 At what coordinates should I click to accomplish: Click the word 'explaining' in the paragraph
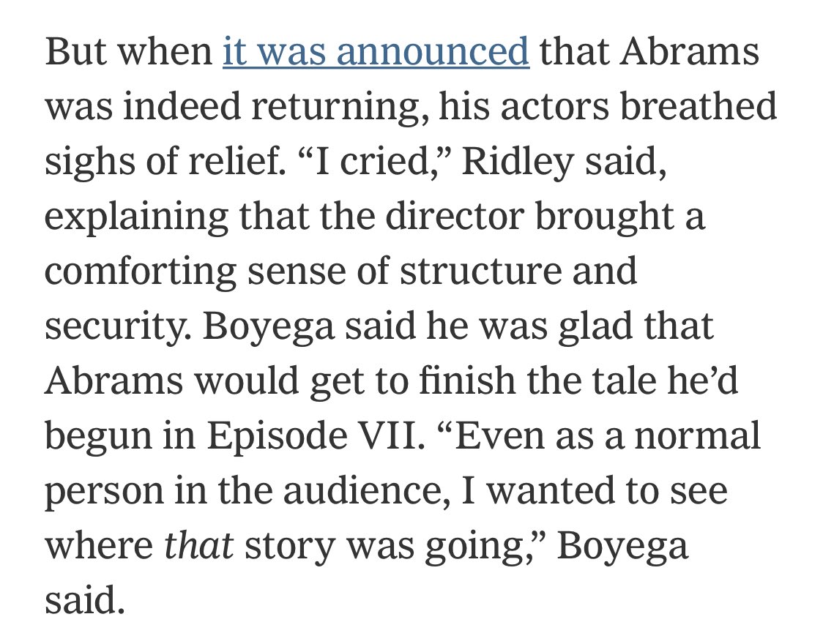click(x=136, y=217)
